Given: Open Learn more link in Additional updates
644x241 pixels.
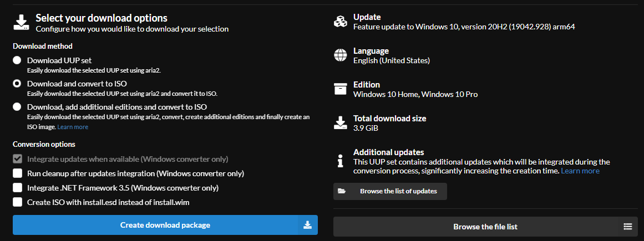Looking at the screenshot, I should pyautogui.click(x=580, y=171).
